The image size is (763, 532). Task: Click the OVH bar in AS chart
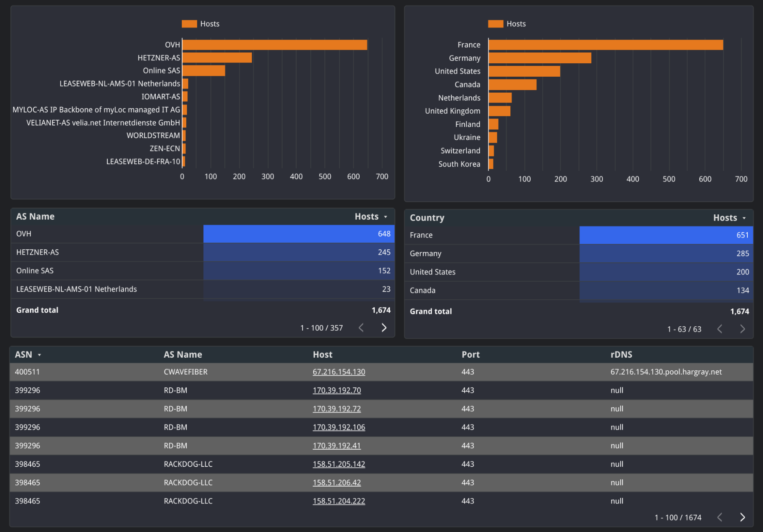275,45
